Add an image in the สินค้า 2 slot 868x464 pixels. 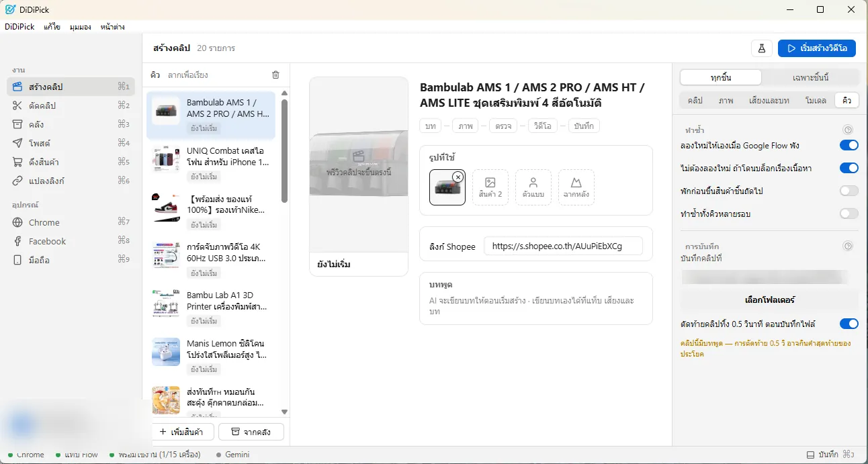pos(490,187)
